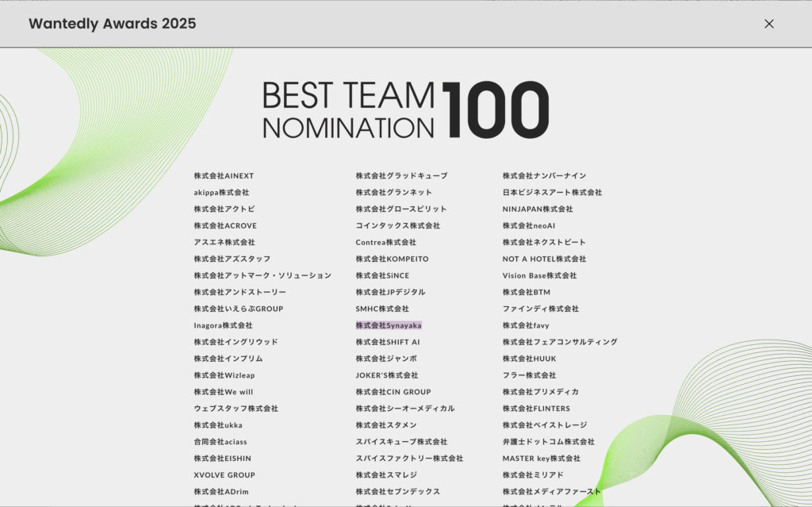Pick アスエネ株式会社 from the list
The height and width of the screenshot is (507, 812).
[224, 242]
